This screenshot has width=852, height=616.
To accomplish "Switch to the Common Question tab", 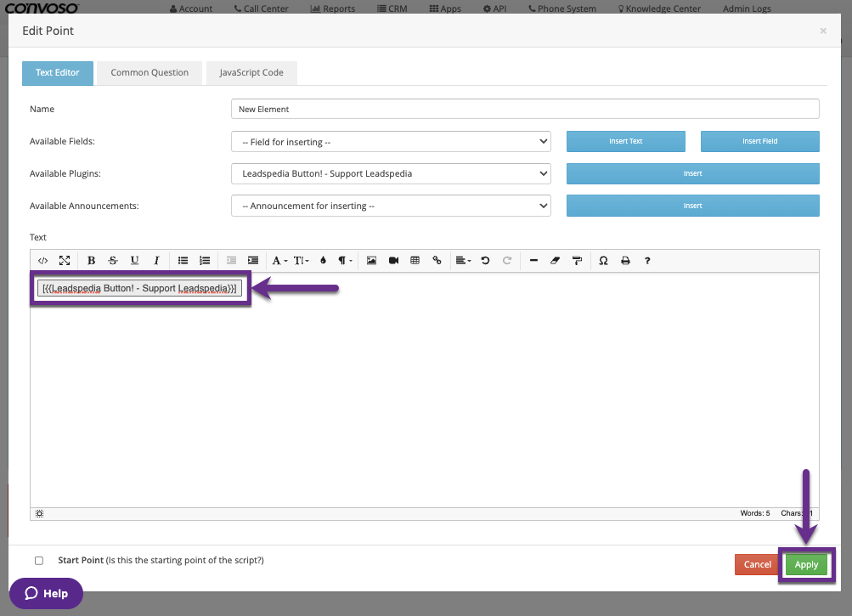I will click(x=150, y=73).
